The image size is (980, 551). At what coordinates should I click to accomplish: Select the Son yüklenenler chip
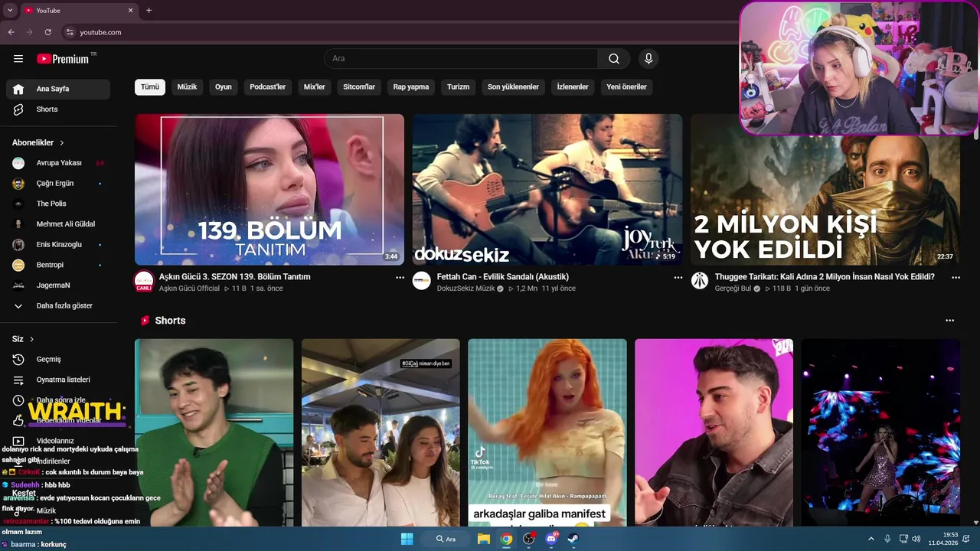click(513, 87)
